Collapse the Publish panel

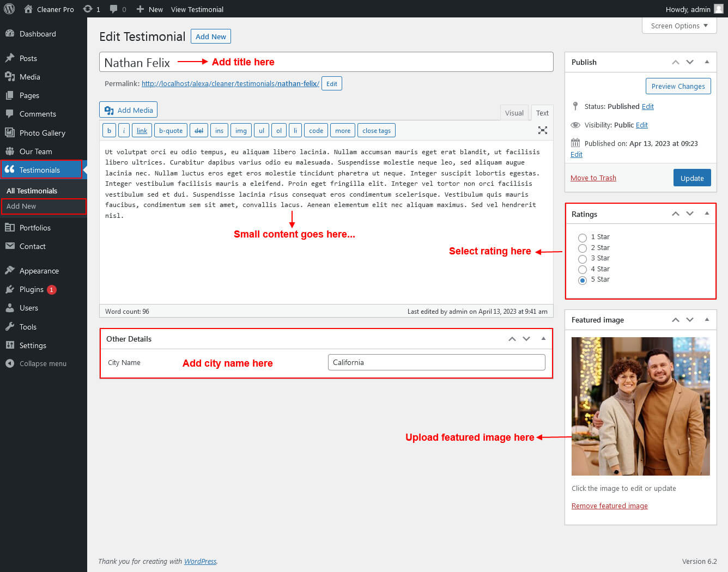[707, 62]
